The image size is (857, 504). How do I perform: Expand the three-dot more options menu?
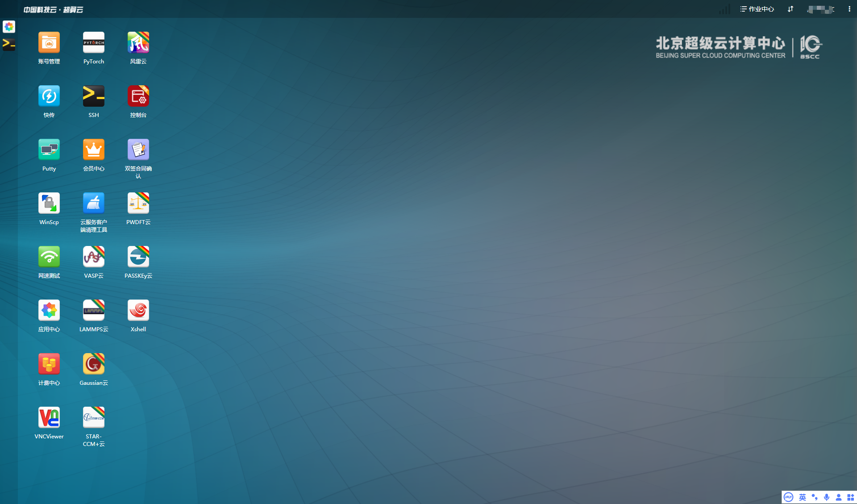849,9
